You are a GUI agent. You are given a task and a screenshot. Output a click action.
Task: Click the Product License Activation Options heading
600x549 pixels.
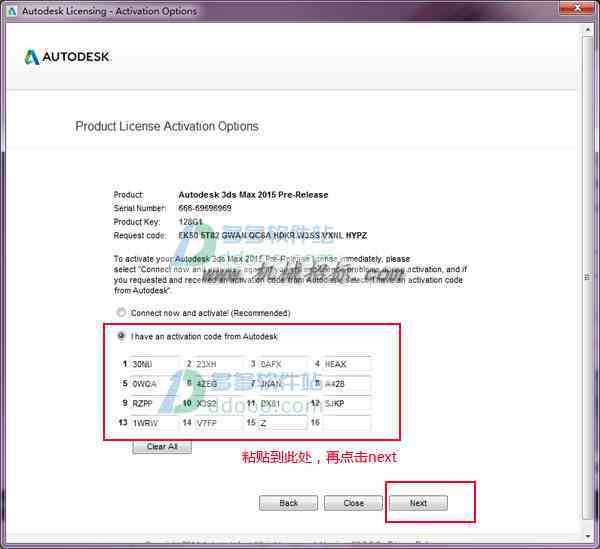167,126
